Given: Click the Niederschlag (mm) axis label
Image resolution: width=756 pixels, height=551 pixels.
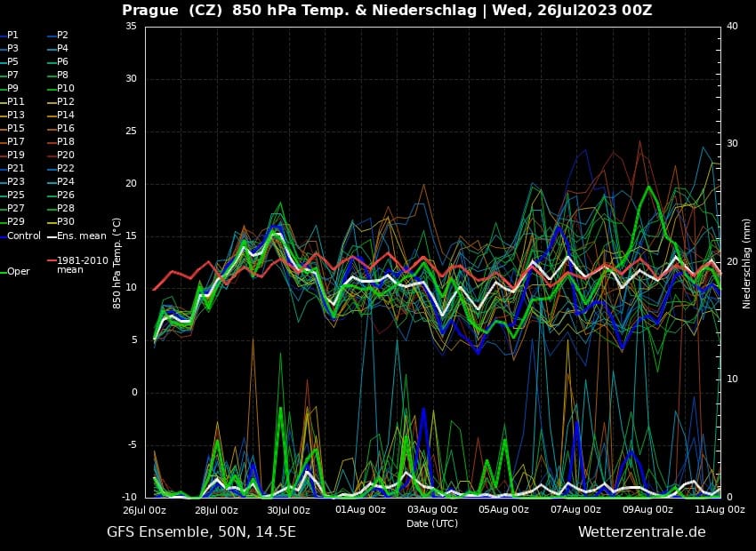Looking at the screenshot, I should point(746,262).
